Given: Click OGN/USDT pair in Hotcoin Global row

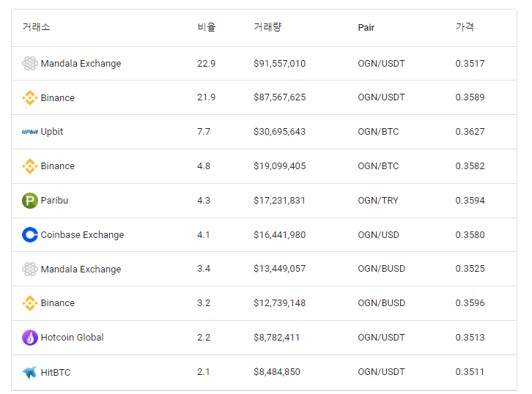Looking at the screenshot, I should pos(381,338).
